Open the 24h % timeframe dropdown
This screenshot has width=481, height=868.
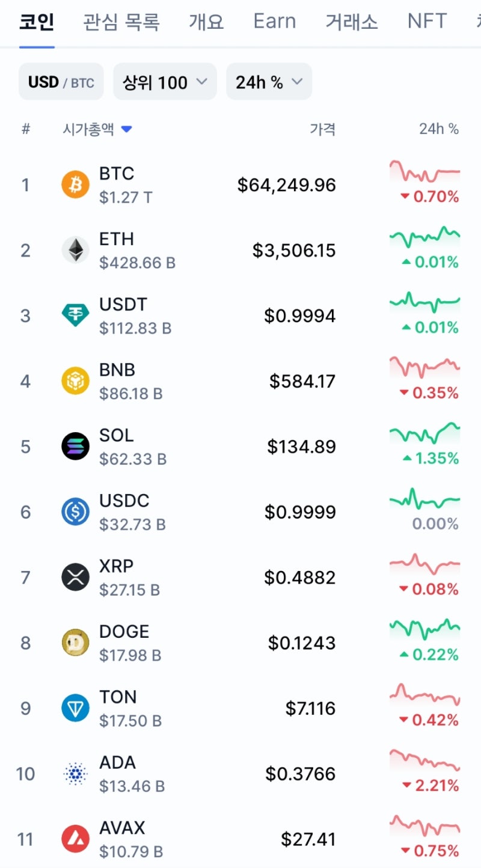point(269,82)
